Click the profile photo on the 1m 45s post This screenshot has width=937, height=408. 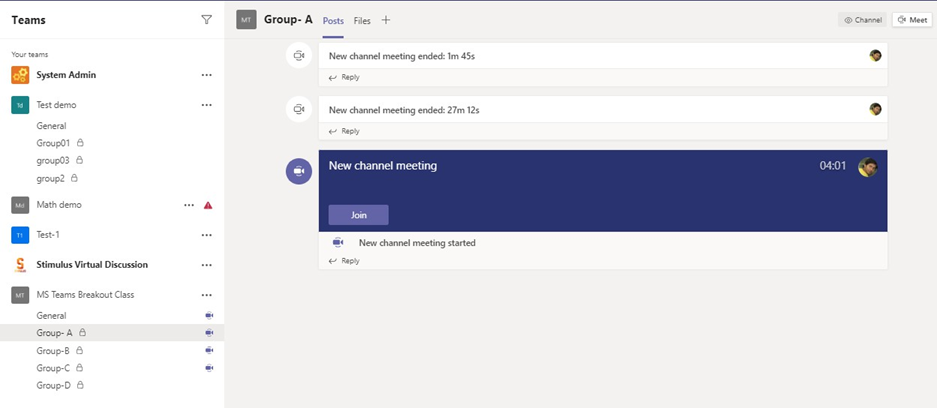[x=875, y=56]
